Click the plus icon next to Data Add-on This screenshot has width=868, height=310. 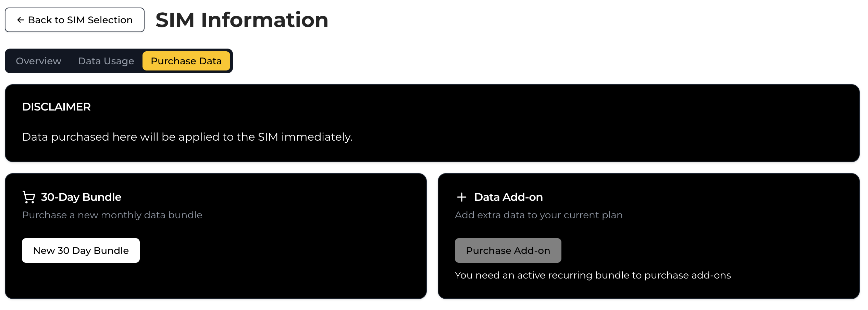(x=462, y=197)
